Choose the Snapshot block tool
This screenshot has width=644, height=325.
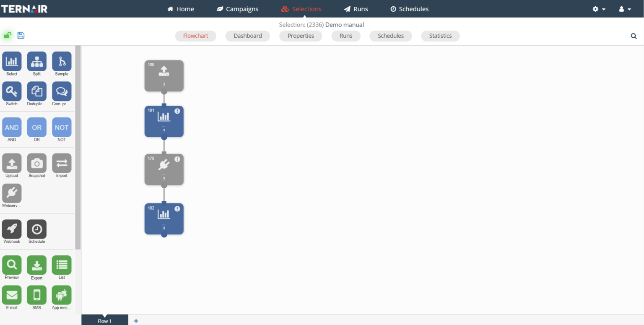pos(37,164)
